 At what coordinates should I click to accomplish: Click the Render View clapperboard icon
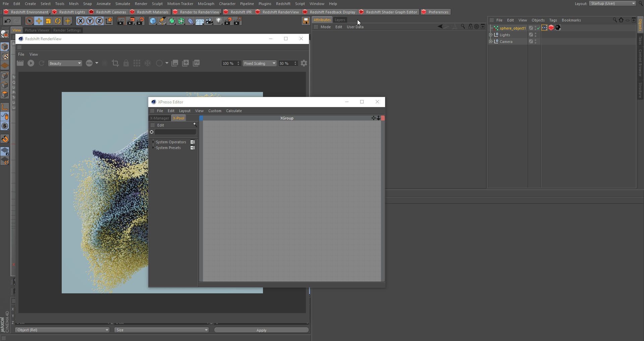pyautogui.click(x=121, y=21)
